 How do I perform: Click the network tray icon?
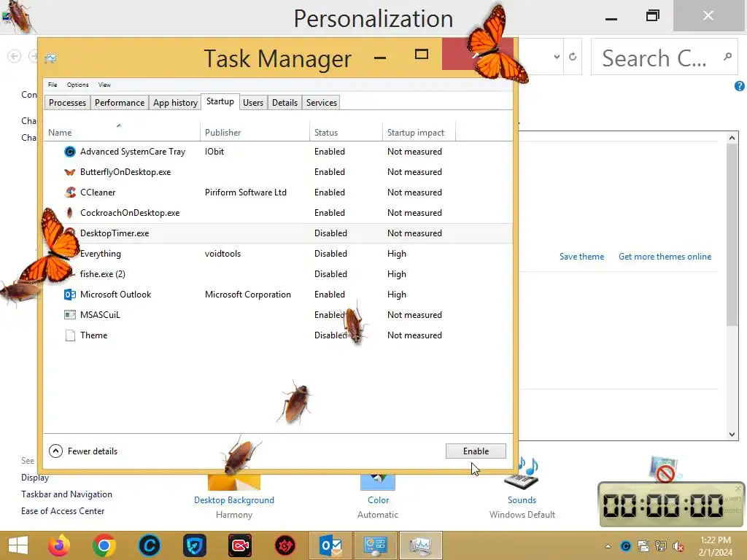(x=661, y=546)
